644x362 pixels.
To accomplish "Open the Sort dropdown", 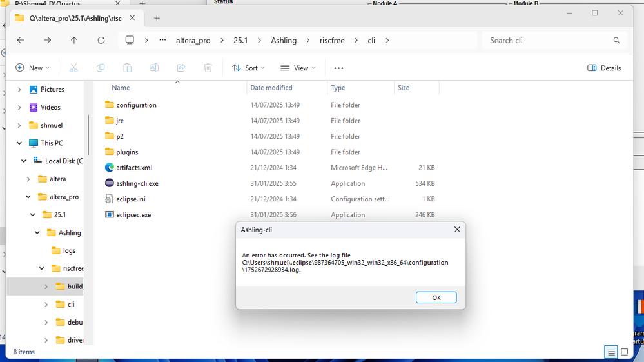I will [x=248, y=68].
